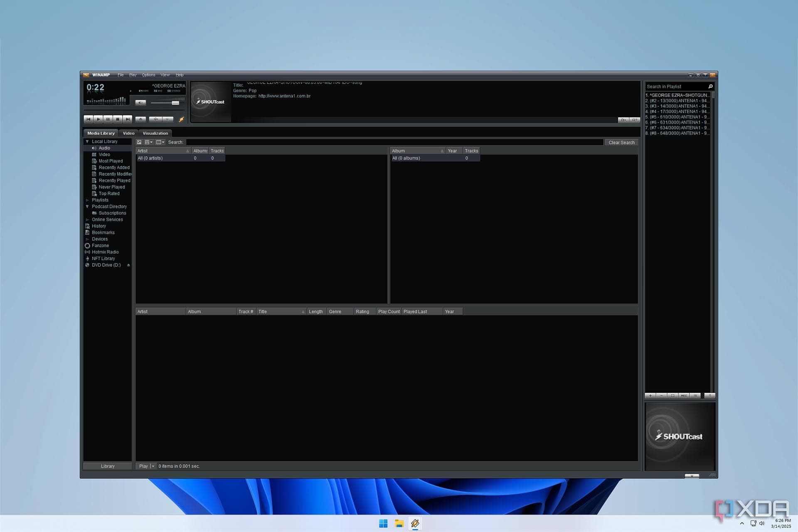798x532 pixels.
Task: Click the library Search input field
Action: click(x=394, y=142)
